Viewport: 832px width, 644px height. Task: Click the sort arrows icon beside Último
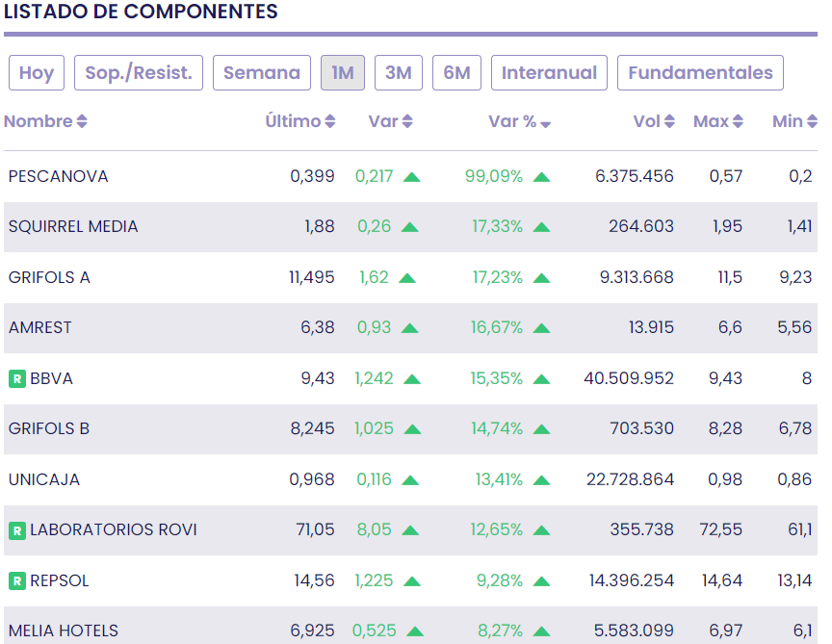tap(330, 121)
